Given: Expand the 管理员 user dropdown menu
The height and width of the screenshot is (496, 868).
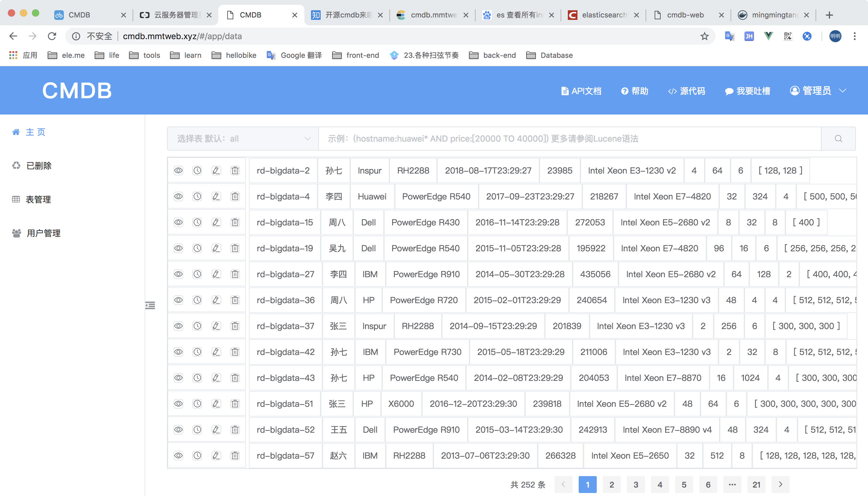Looking at the screenshot, I should pyautogui.click(x=818, y=91).
